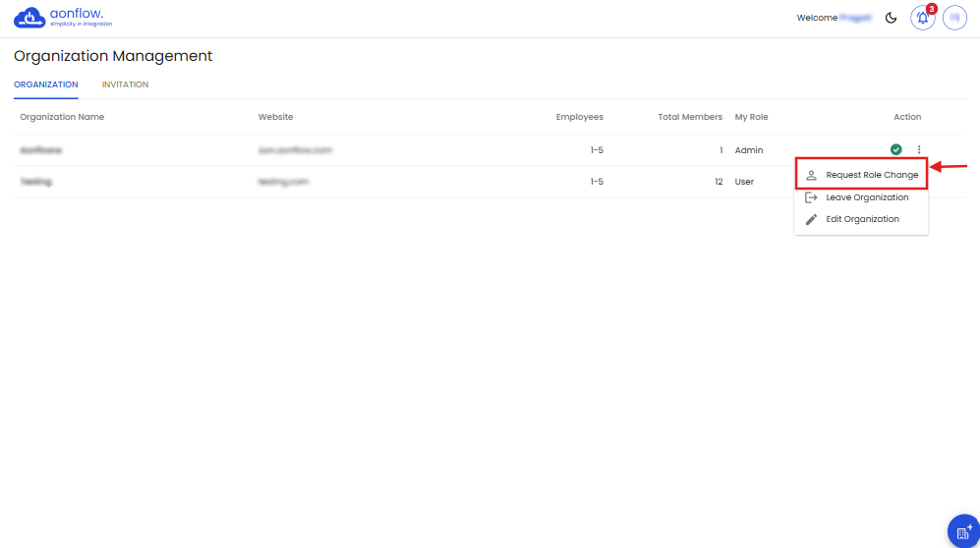Click pencil icon beside Edit Organization
Viewport: 980px width, 548px height.
click(811, 219)
